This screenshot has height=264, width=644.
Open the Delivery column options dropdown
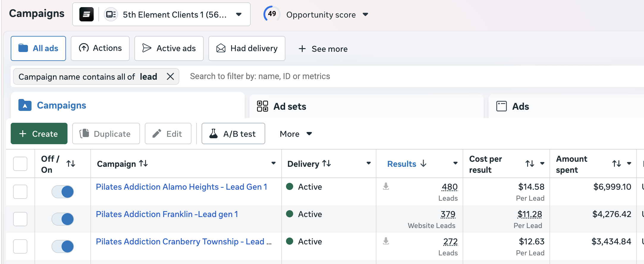369,163
